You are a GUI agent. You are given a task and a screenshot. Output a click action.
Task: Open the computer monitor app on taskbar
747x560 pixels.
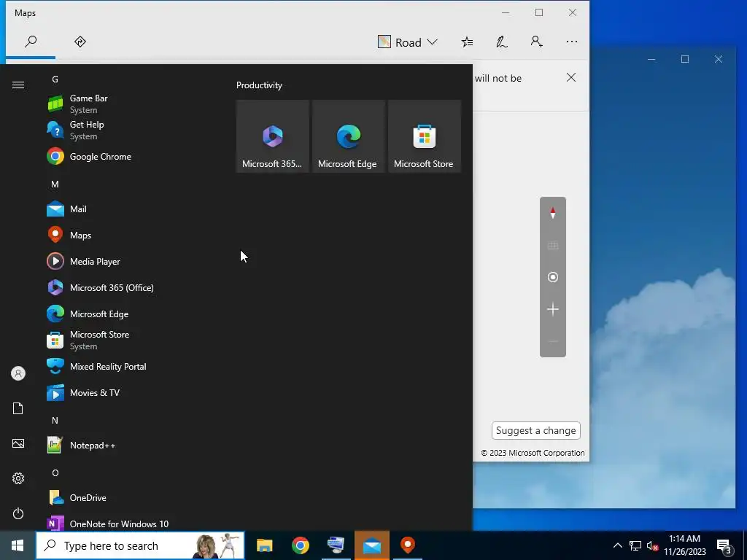click(x=336, y=545)
